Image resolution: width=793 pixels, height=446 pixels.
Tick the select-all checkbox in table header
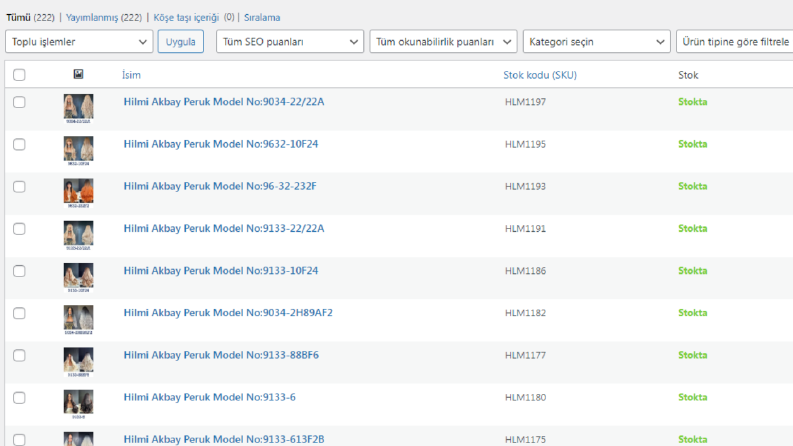coord(19,75)
